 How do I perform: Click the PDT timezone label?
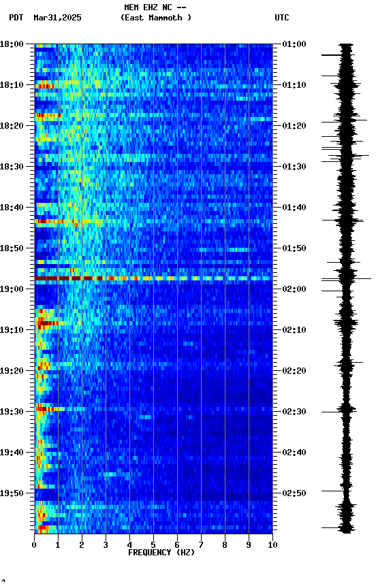point(16,18)
